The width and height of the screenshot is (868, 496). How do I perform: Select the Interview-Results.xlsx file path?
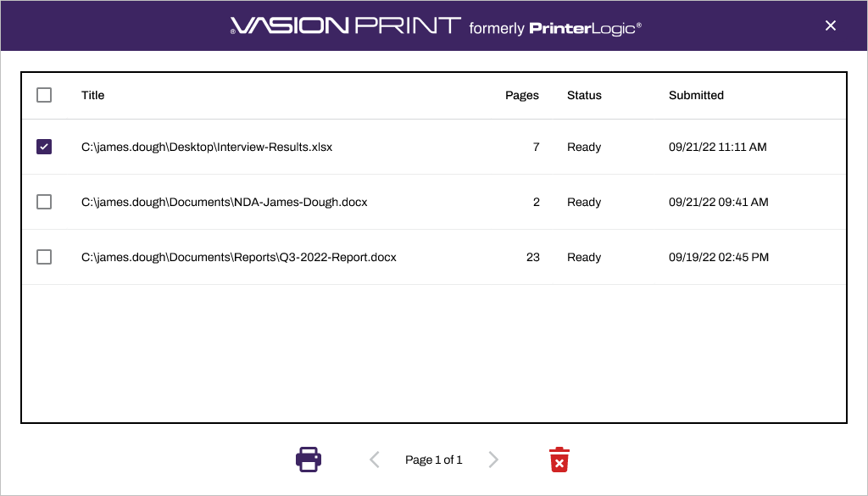(207, 148)
